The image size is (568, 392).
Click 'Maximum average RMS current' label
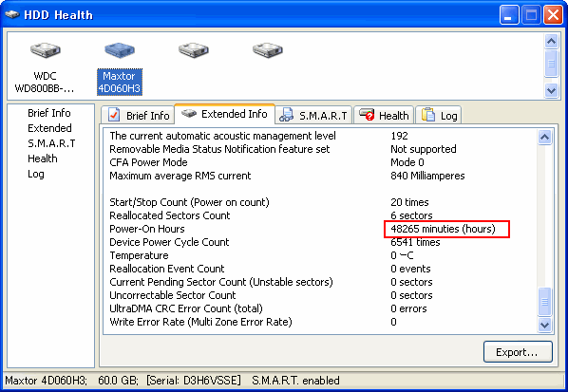click(180, 176)
